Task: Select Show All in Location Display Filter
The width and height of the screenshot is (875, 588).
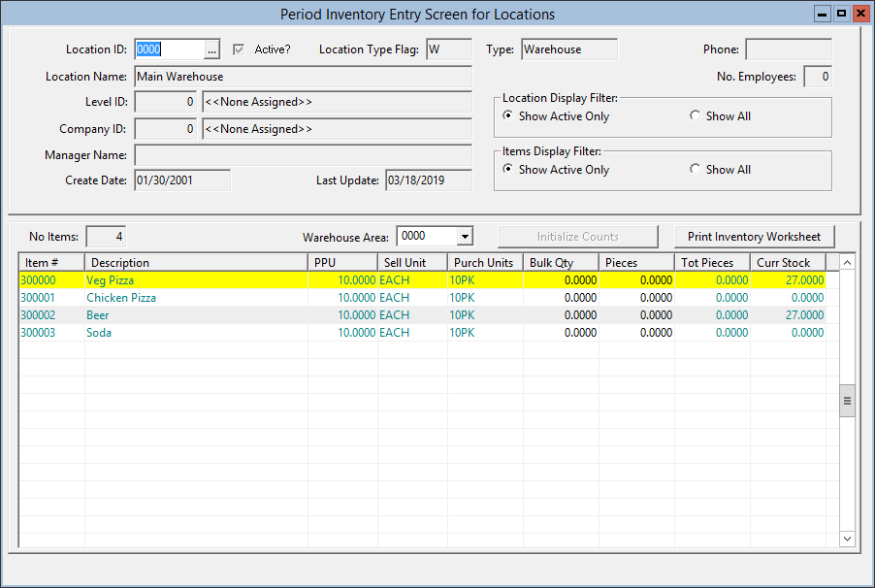Action: 695,116
